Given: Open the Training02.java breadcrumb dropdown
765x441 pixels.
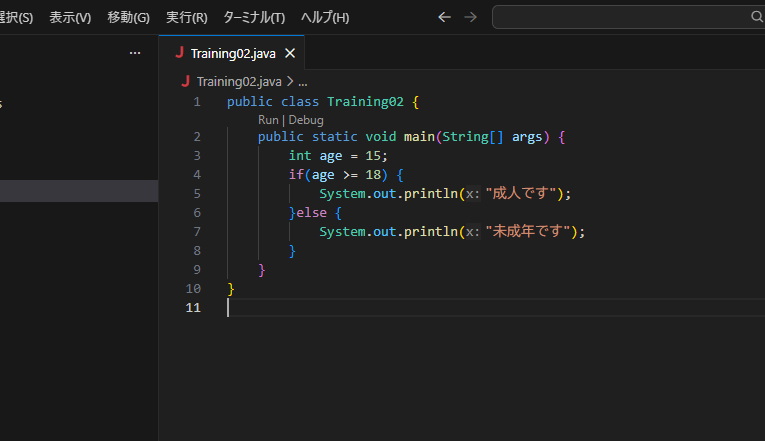Looking at the screenshot, I should click(x=240, y=82).
